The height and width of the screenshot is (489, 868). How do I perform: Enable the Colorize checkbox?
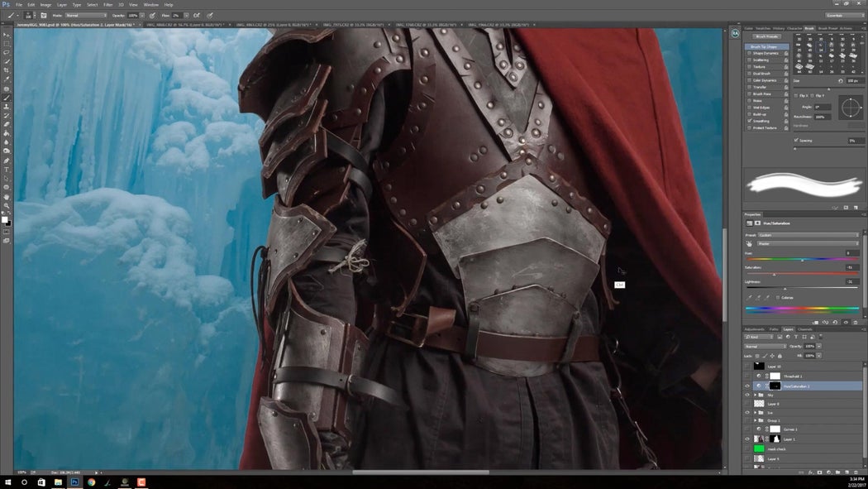coord(779,297)
